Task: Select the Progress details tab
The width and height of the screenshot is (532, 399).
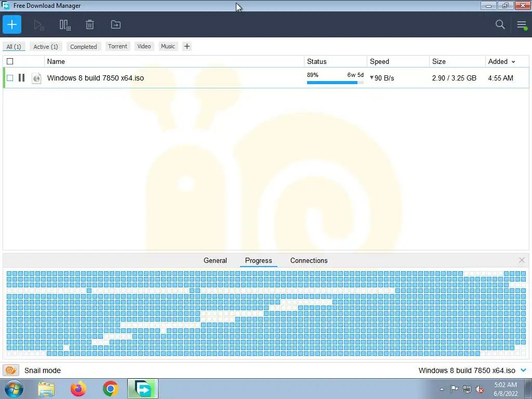Action: pyautogui.click(x=259, y=260)
